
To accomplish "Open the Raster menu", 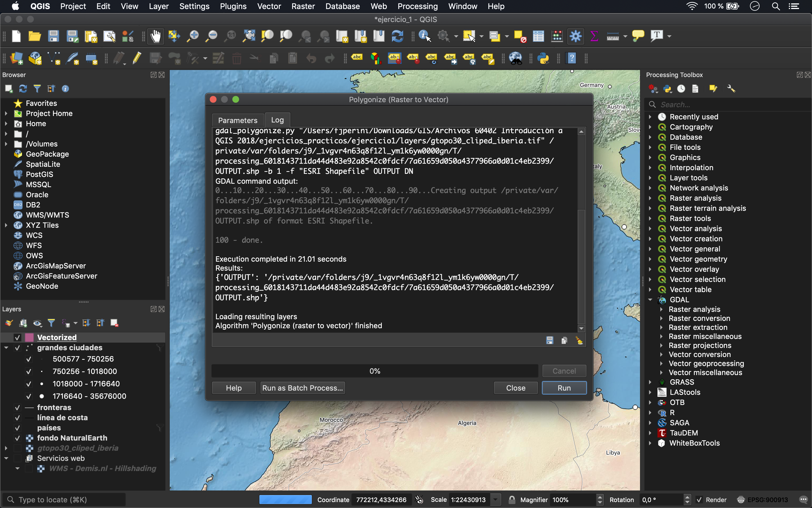I will pos(303,6).
